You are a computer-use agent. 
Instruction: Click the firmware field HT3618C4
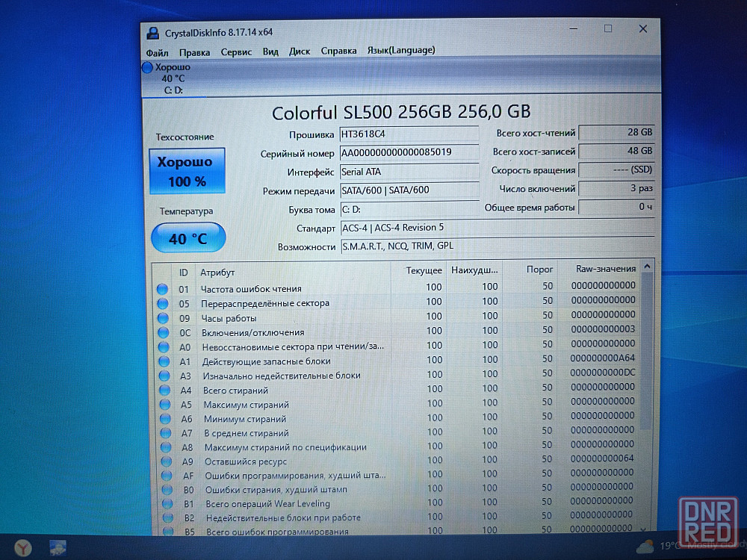pyautogui.click(x=409, y=134)
